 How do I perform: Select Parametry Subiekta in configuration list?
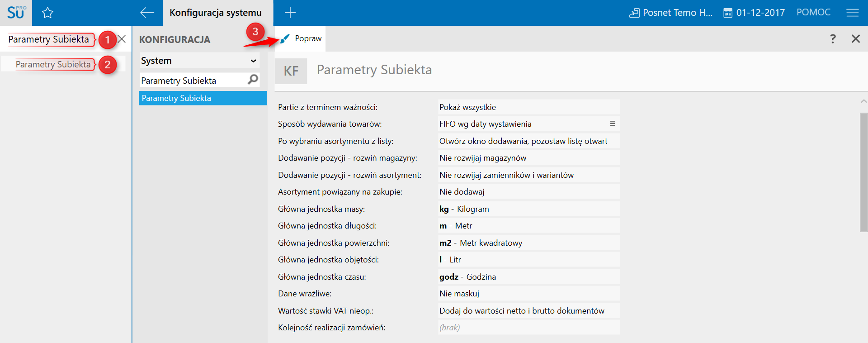[x=203, y=98]
